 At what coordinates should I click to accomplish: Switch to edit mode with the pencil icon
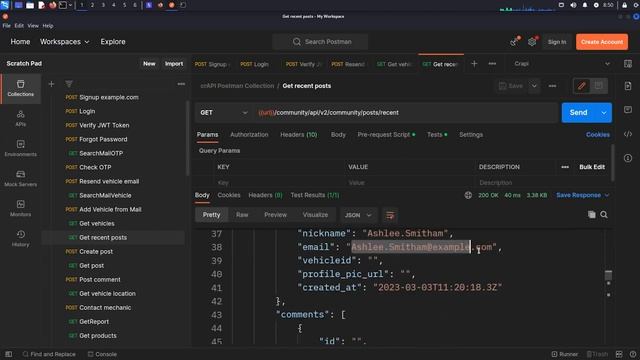(582, 86)
